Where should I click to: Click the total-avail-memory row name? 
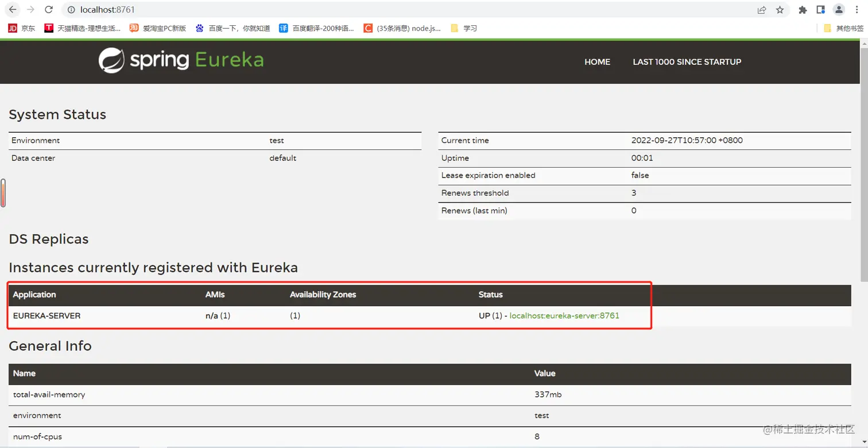point(49,395)
